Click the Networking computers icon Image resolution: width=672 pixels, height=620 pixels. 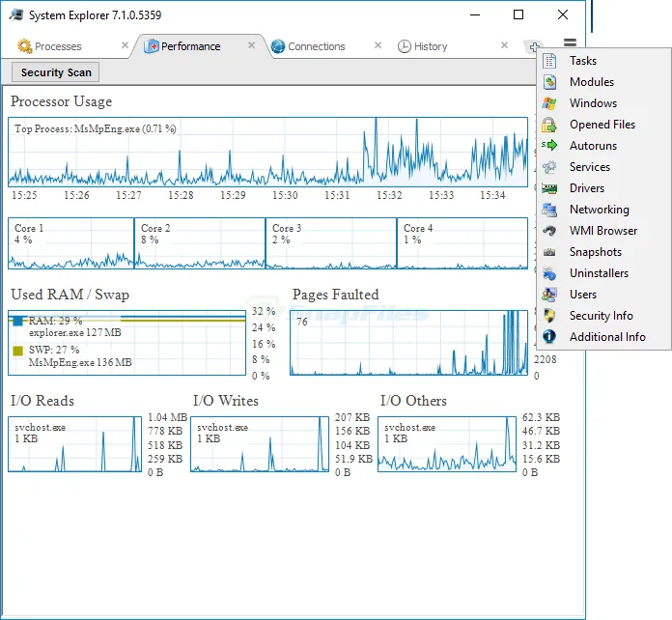tap(549, 210)
